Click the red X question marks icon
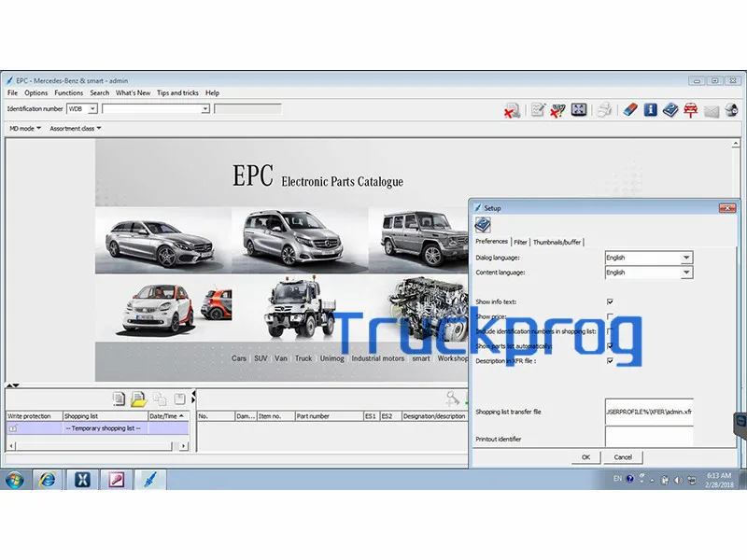Viewport: 747px width, 560px height. pos(557,110)
